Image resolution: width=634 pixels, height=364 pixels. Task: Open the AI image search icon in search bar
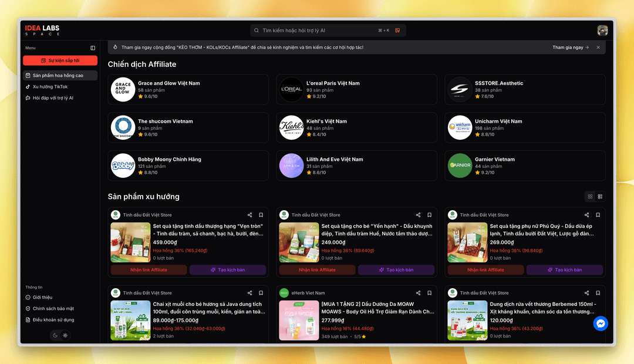point(397,31)
